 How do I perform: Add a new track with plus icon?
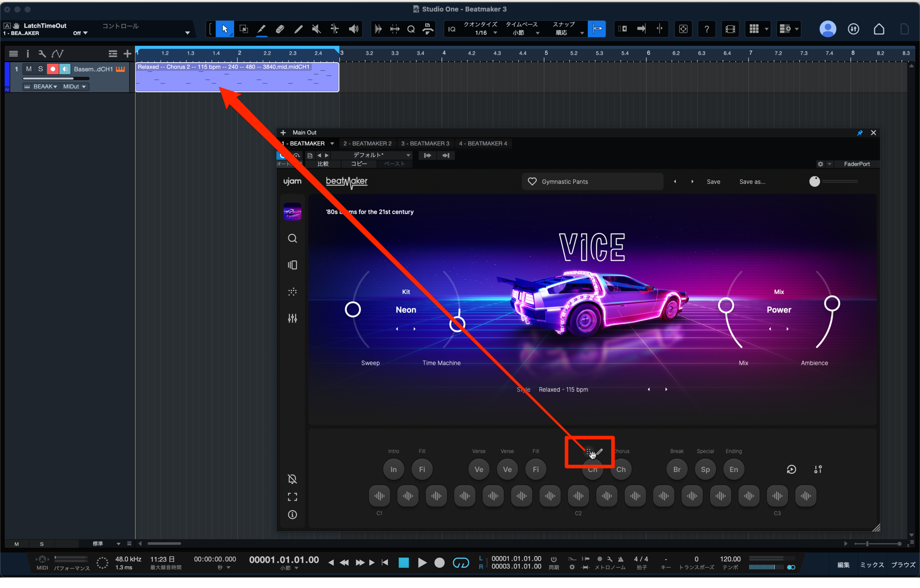pyautogui.click(x=128, y=54)
